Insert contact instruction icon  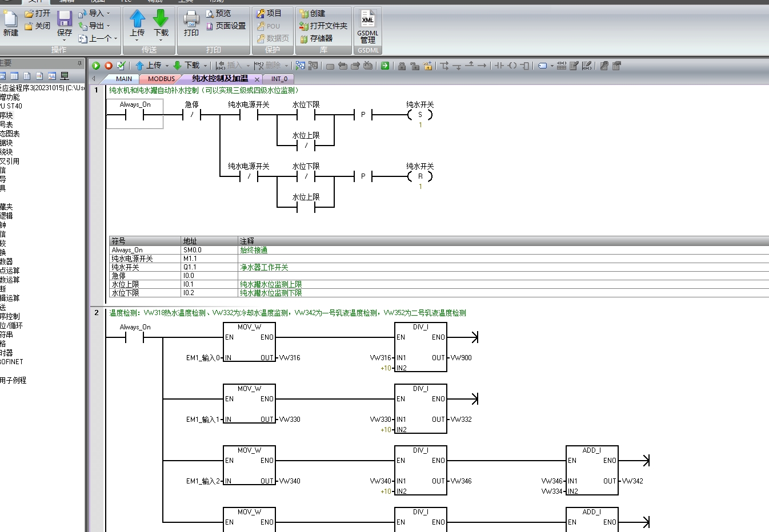499,66
